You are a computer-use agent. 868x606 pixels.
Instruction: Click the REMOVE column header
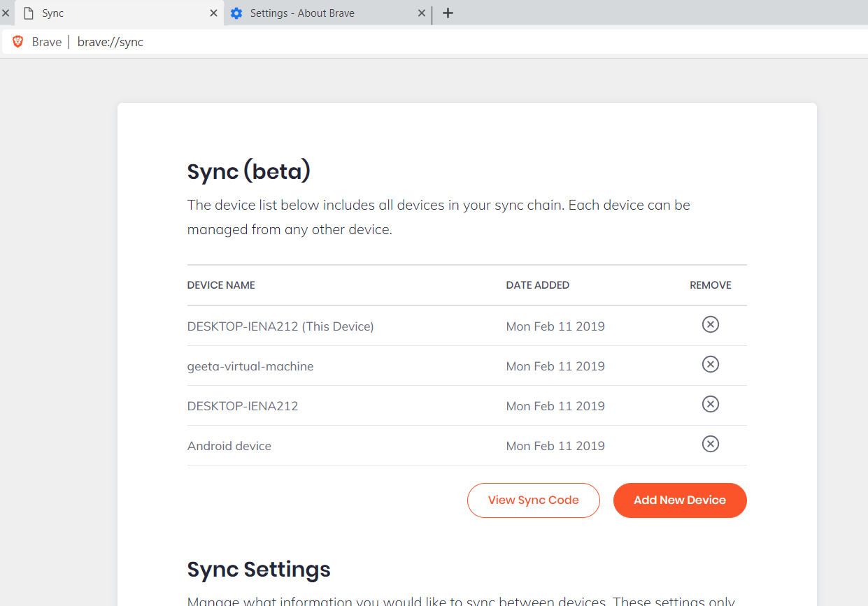(x=711, y=285)
